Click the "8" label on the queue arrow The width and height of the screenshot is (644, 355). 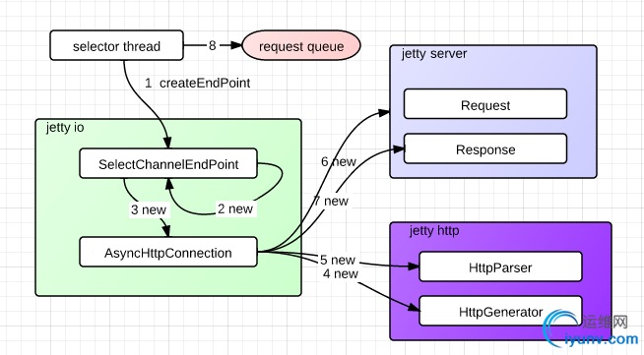tap(213, 45)
